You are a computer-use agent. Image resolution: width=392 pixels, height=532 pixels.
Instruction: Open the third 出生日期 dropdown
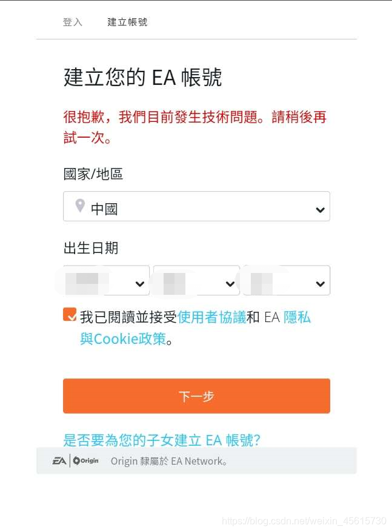(x=286, y=280)
